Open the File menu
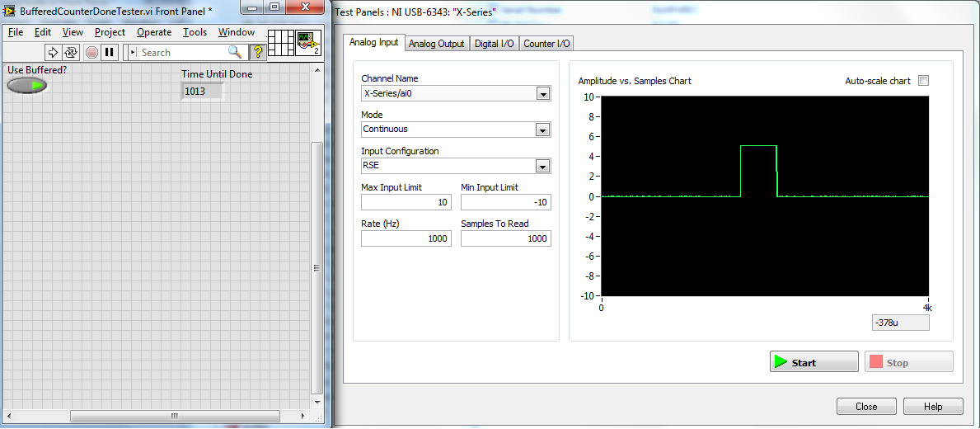The width and height of the screenshot is (980, 429). tap(16, 32)
